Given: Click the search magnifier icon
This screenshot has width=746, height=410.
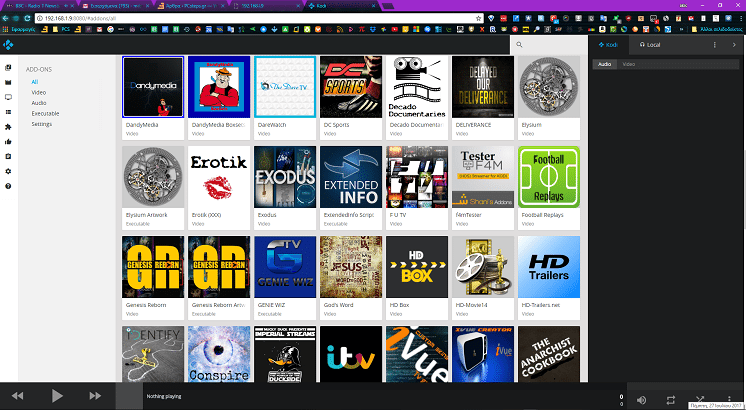Looking at the screenshot, I should (520, 45).
